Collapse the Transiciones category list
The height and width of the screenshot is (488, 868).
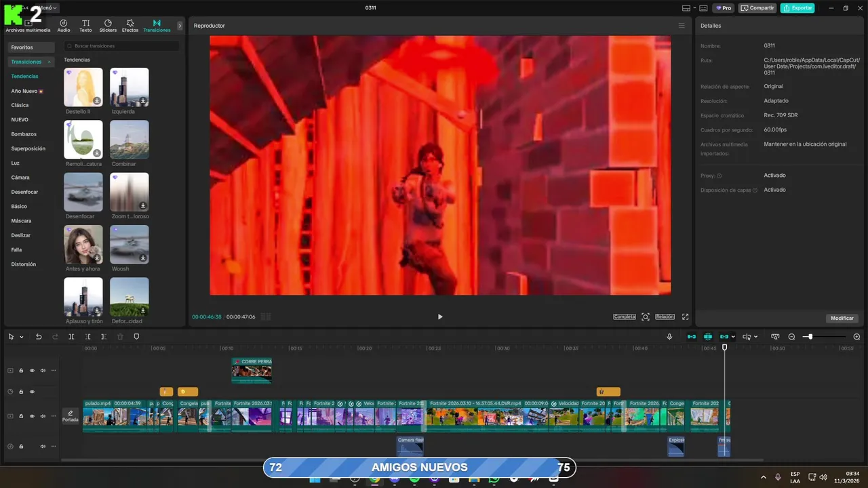point(49,62)
